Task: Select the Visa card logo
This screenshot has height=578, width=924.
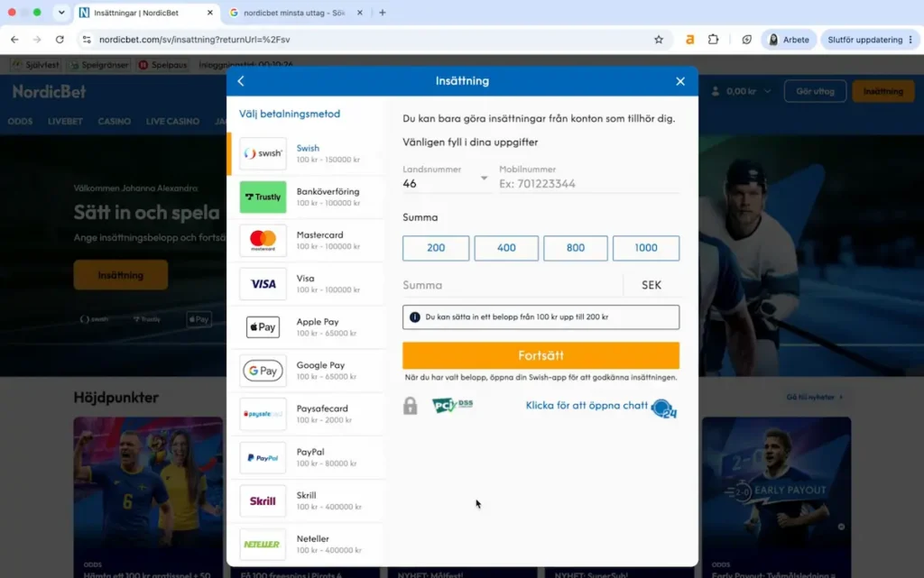Action: click(263, 284)
